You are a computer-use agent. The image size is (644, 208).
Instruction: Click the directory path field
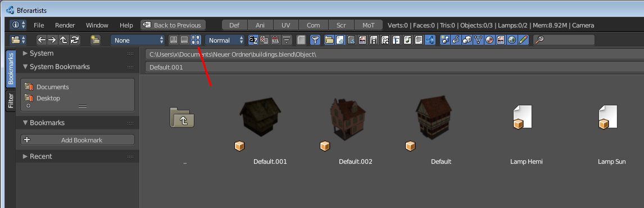(x=394, y=54)
